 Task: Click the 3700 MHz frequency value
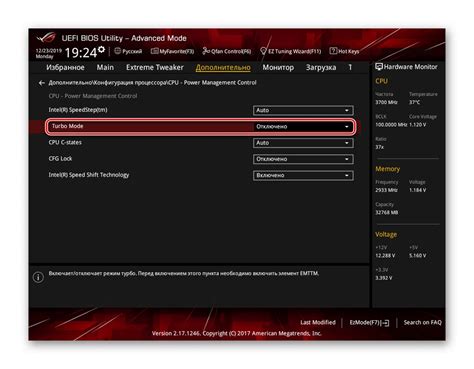tap(386, 102)
